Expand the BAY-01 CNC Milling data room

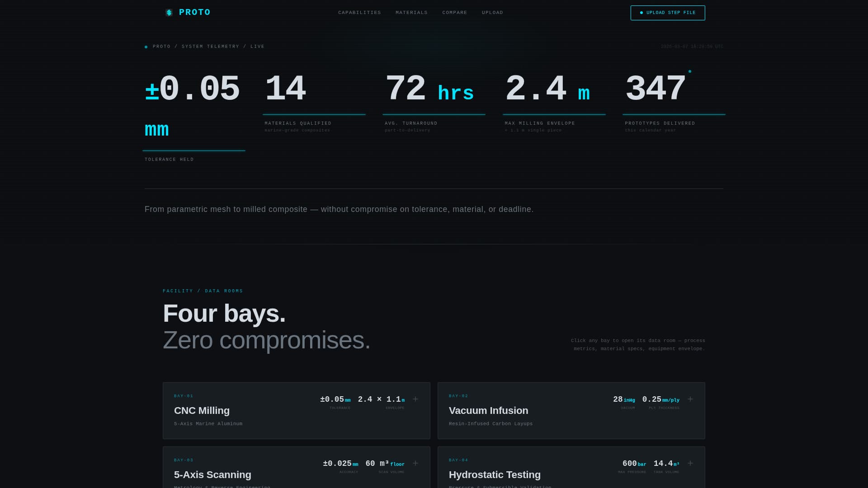(296, 411)
